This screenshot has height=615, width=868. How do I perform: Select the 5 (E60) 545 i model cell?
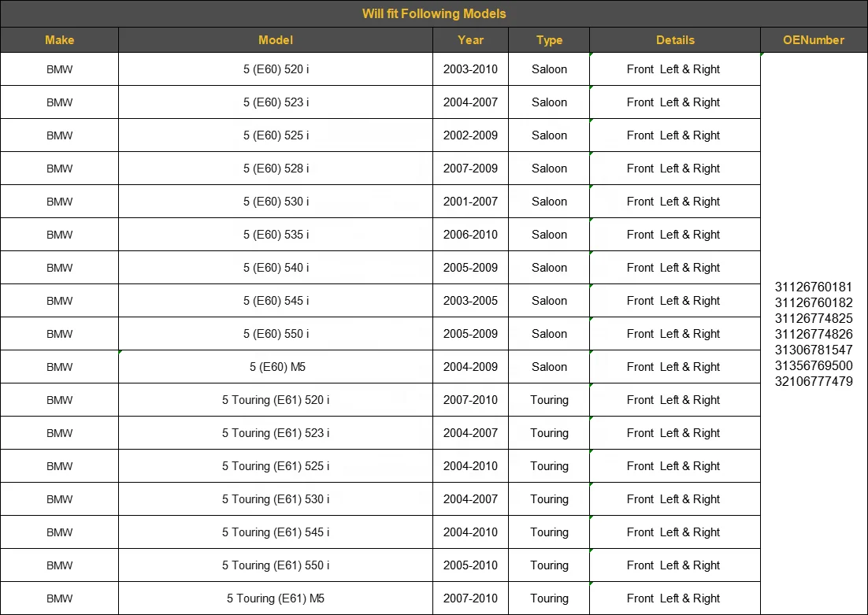(276, 301)
